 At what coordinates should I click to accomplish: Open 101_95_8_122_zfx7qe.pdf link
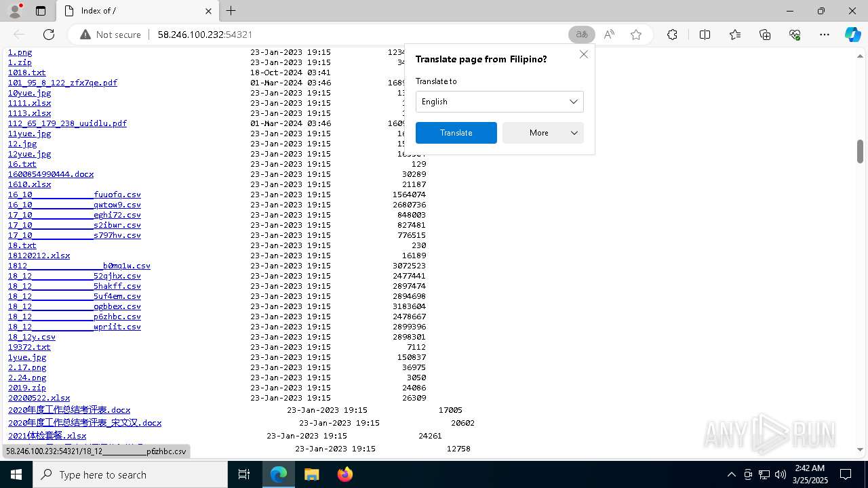62,83
